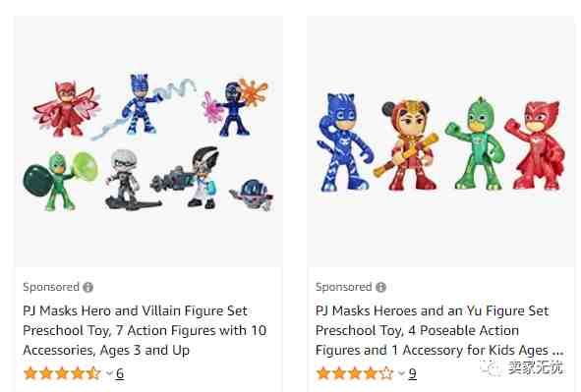Click the red Owlette figure in the left image

pyautogui.click(x=67, y=108)
